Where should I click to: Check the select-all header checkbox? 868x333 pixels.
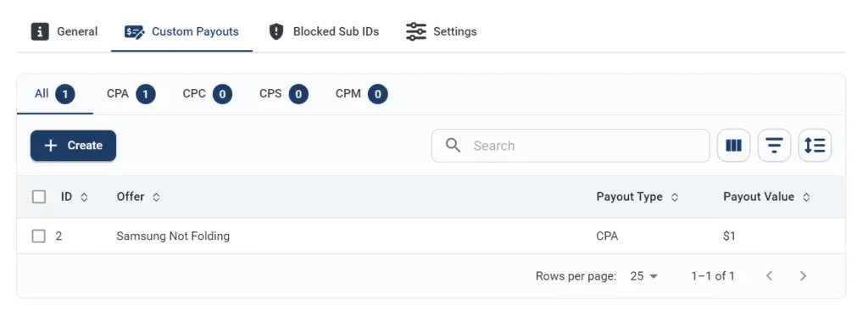[39, 197]
